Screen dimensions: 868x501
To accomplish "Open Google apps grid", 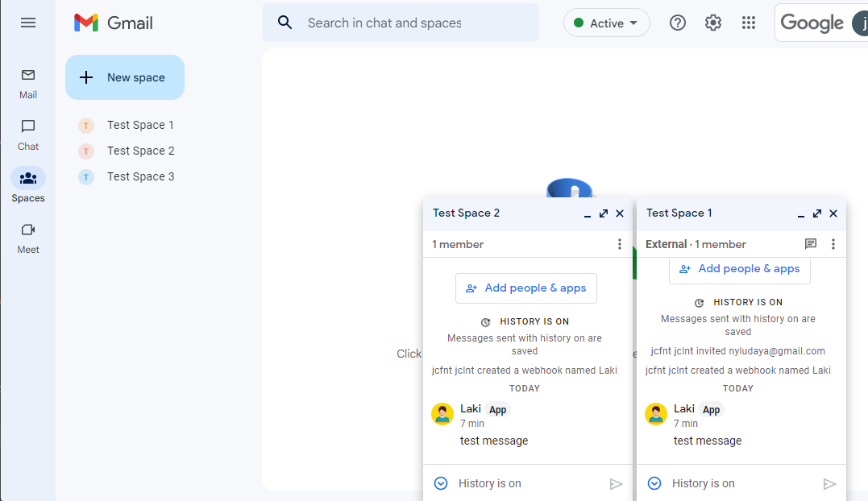I will tap(749, 23).
